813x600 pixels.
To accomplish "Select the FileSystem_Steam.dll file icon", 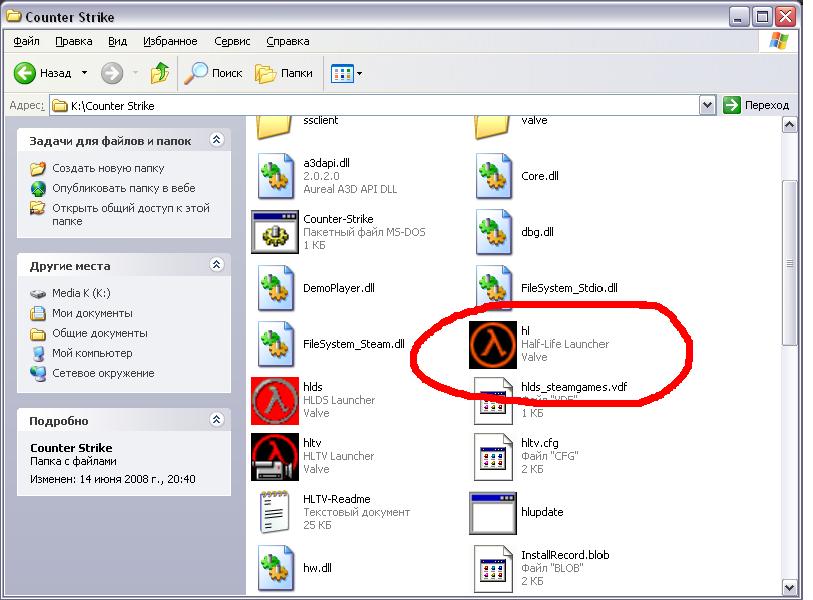I will [275, 344].
